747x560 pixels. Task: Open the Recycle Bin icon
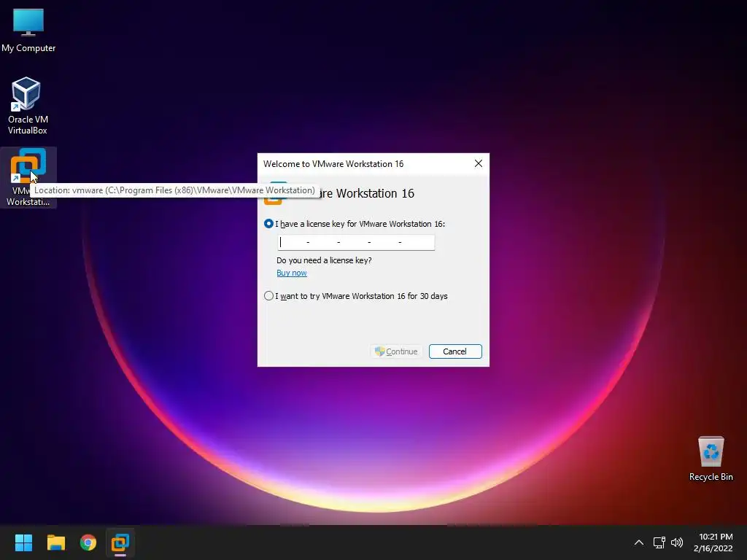coord(711,459)
